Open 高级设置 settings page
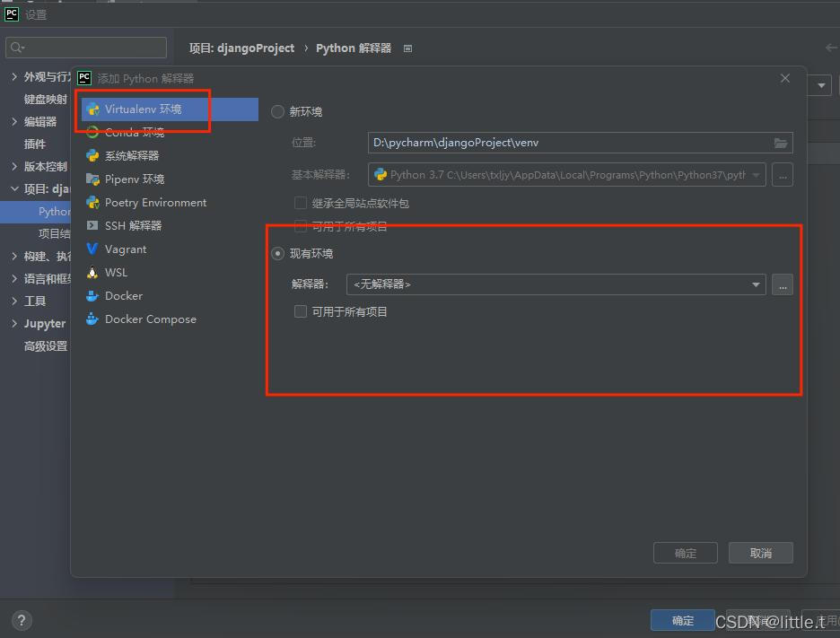 (46, 346)
